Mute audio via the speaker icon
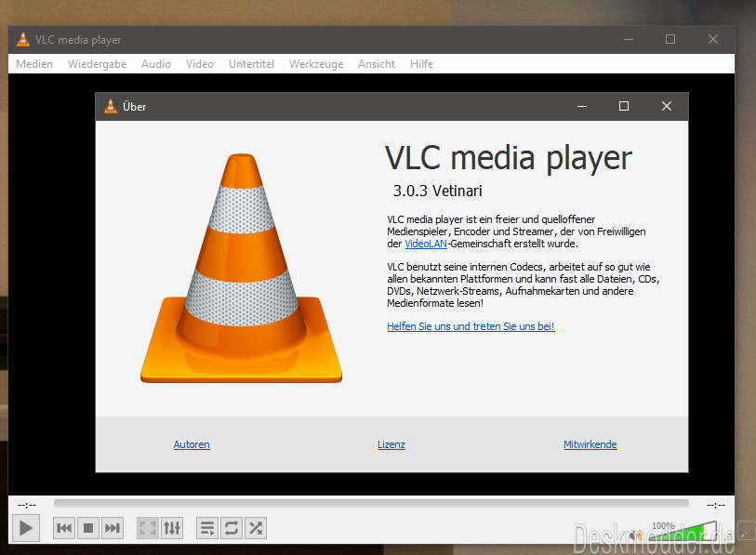The width and height of the screenshot is (756, 555). click(x=634, y=535)
